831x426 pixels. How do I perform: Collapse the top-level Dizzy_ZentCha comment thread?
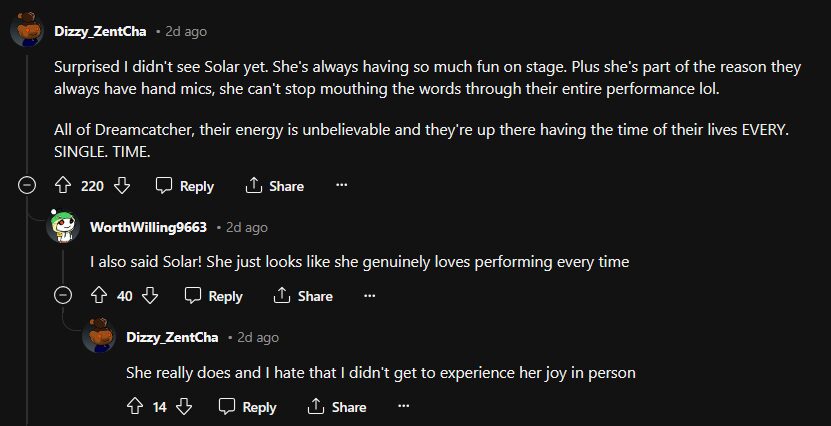click(x=27, y=186)
